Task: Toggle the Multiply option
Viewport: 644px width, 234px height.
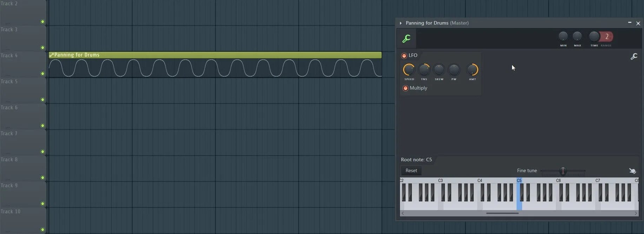Action: coord(406,88)
